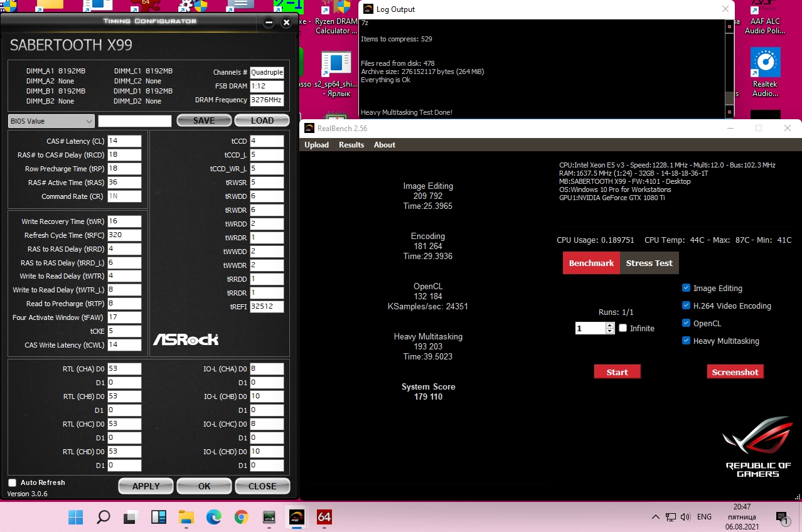Switch to RealBench taskbar icon
Viewport: 802px width, 532px height.
click(296, 517)
